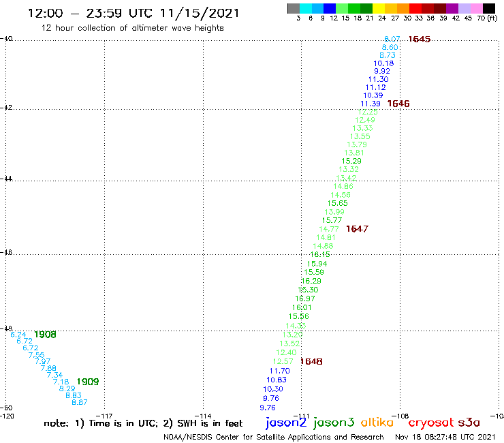Screen dimensions: 504x443
Task: Click the 11.30 wave height reading
Action: coord(378,79)
